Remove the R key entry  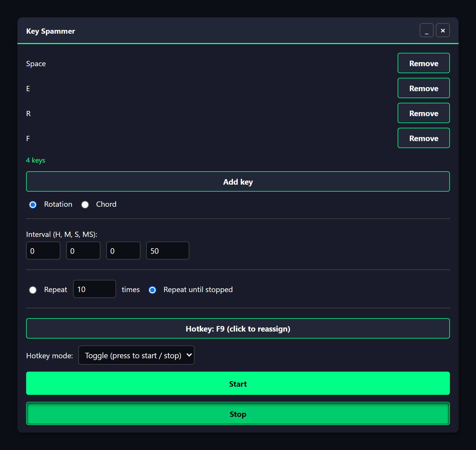423,113
